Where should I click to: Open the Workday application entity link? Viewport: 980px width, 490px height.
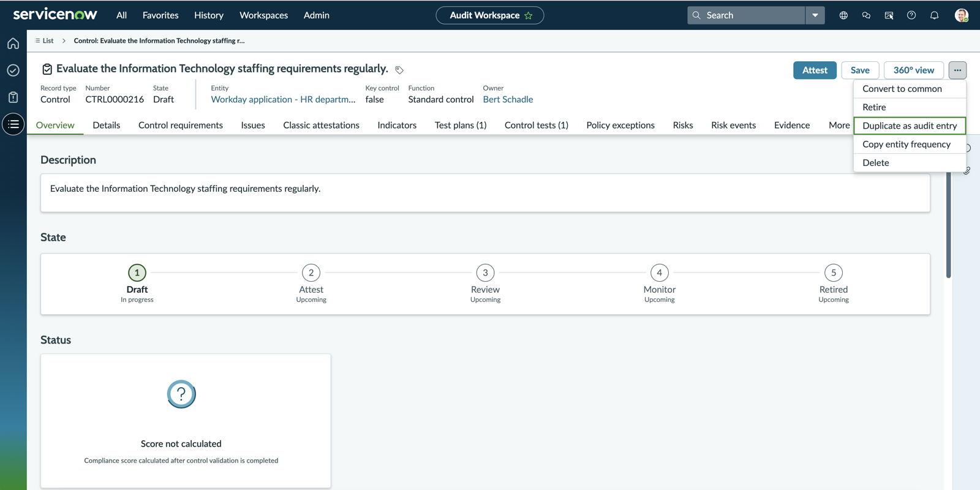coord(283,99)
